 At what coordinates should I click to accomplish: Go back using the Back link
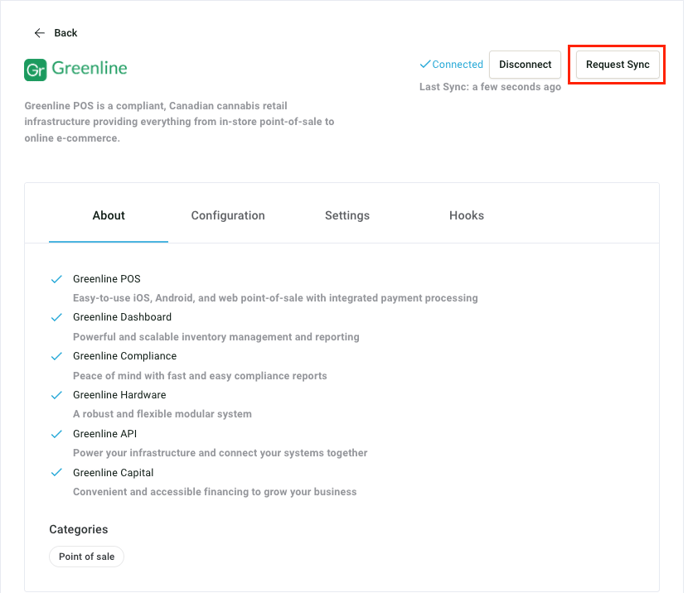pos(66,33)
